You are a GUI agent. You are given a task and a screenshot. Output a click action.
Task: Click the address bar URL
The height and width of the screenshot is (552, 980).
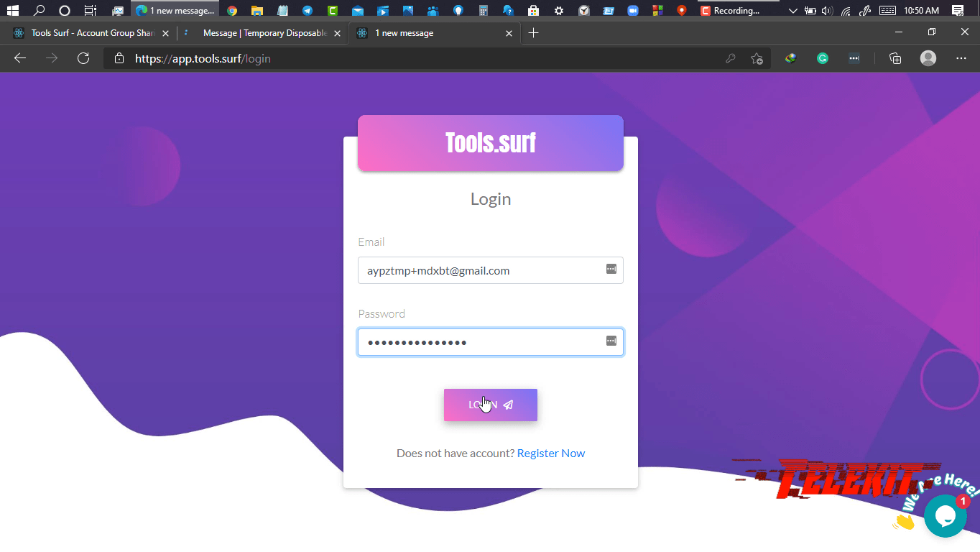[203, 59]
